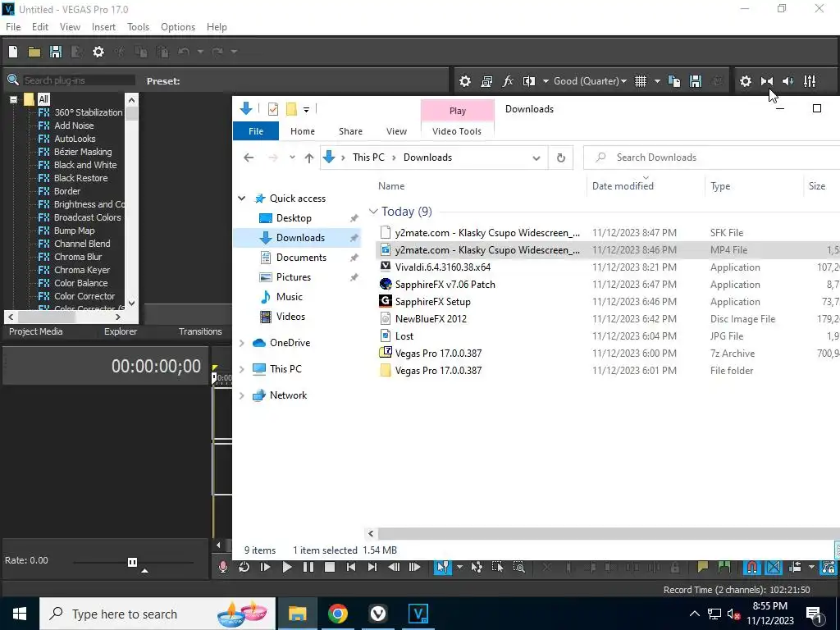Toggle Enable Snapping magnet icon
840x630 pixels.
[752, 567]
